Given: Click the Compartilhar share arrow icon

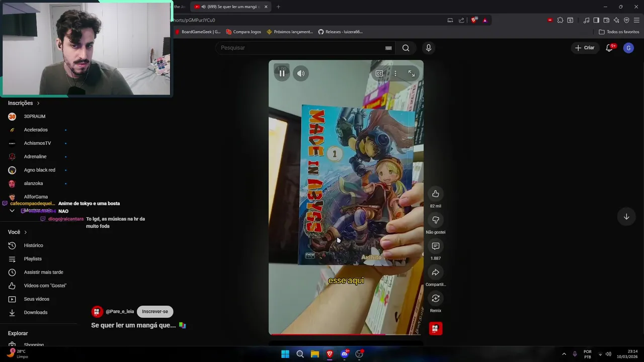Looking at the screenshot, I should click(x=436, y=272).
